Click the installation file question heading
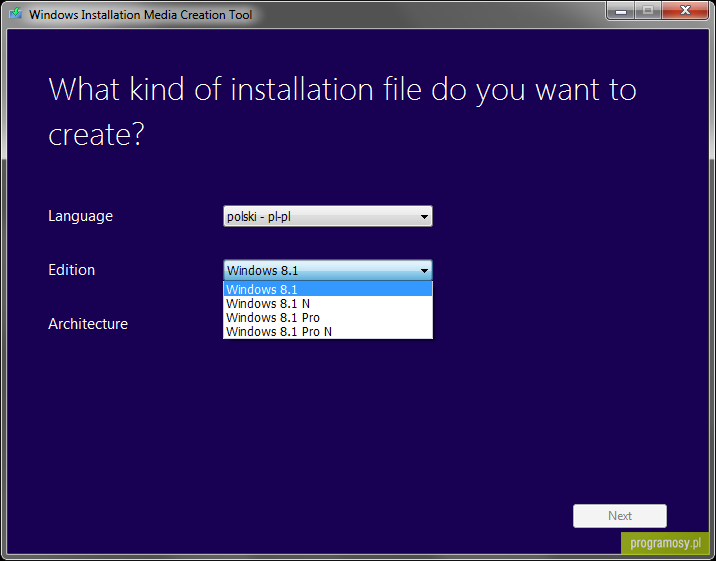 pos(342,111)
